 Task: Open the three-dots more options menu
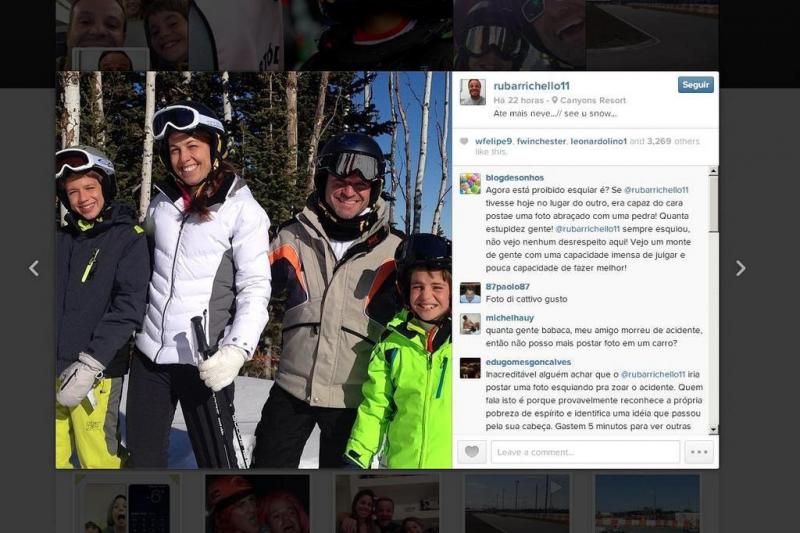coord(698,452)
